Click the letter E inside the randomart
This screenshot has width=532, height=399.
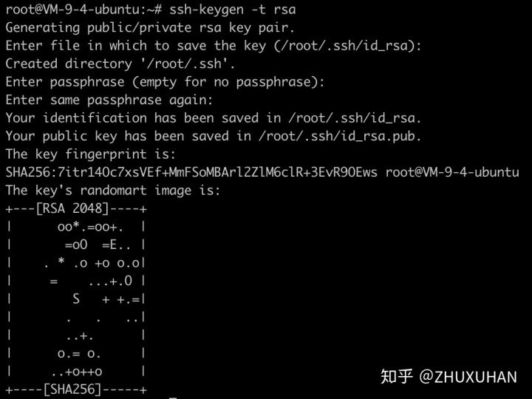114,245
